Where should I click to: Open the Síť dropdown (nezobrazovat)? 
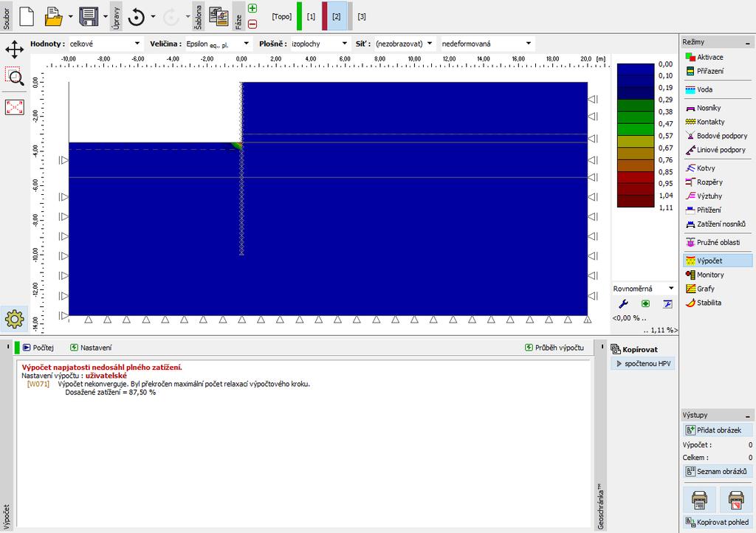(x=404, y=44)
